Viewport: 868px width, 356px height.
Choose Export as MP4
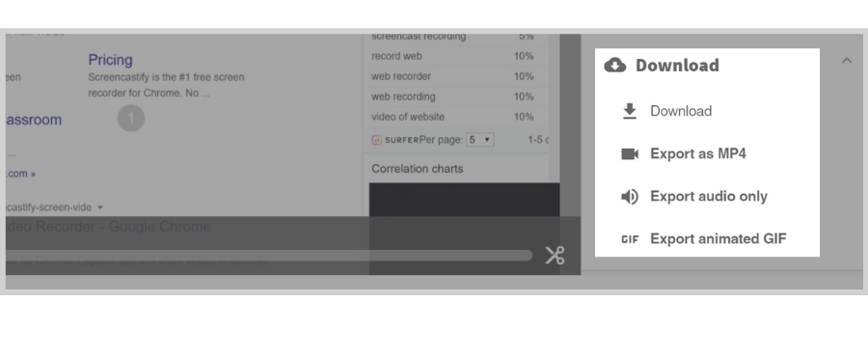click(698, 153)
